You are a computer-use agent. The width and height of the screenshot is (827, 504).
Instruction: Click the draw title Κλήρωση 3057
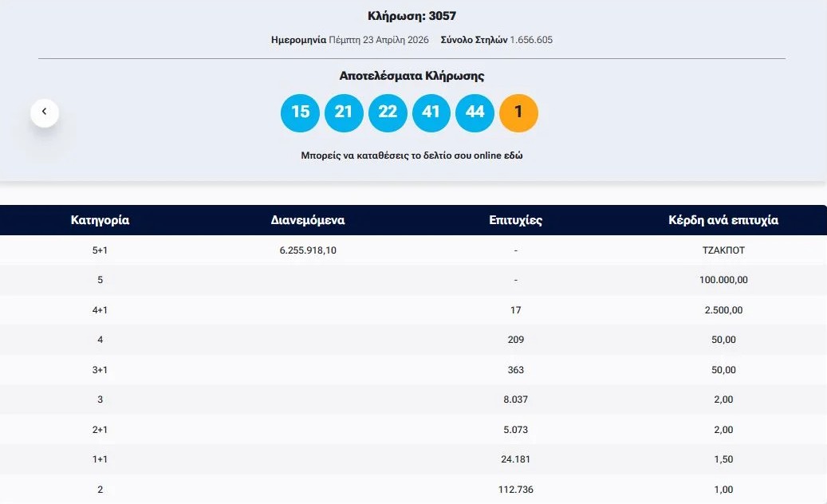pyautogui.click(x=413, y=15)
